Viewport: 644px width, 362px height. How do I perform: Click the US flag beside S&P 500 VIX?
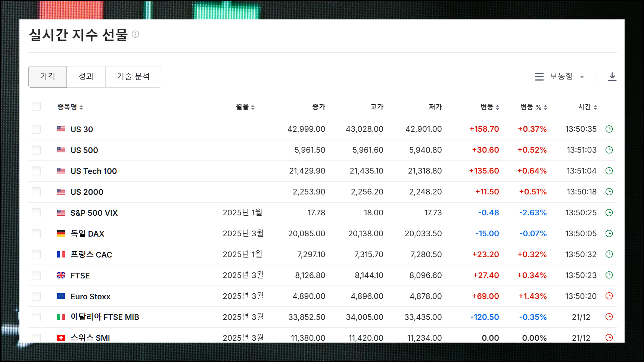[61, 213]
